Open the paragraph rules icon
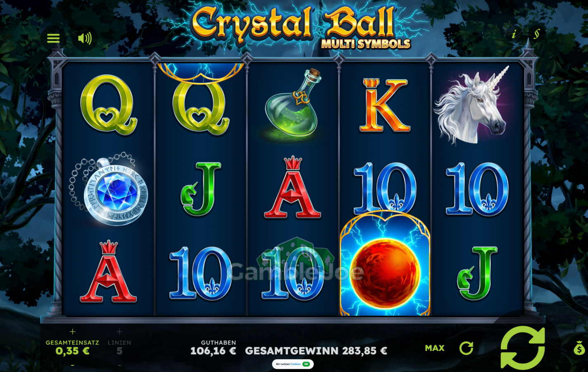The width and height of the screenshot is (588, 372). point(536,34)
